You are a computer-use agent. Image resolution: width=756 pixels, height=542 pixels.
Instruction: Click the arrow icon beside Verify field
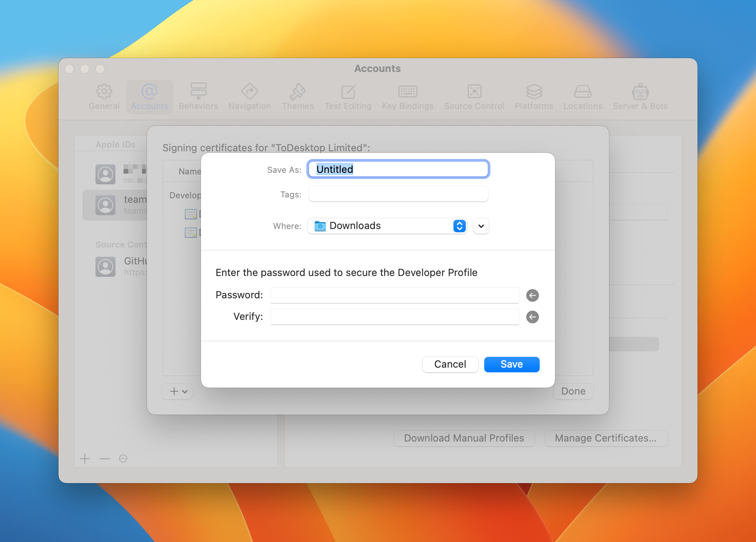[x=532, y=317]
